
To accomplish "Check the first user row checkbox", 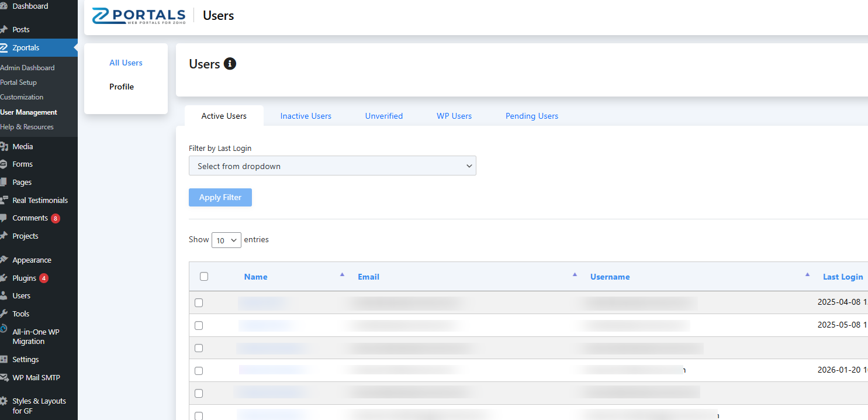I will [x=199, y=303].
